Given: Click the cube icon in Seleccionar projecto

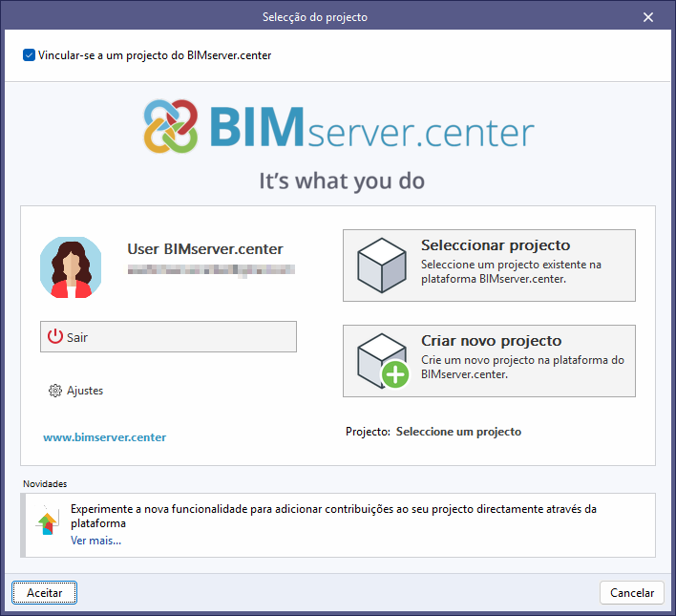Looking at the screenshot, I should point(382,266).
